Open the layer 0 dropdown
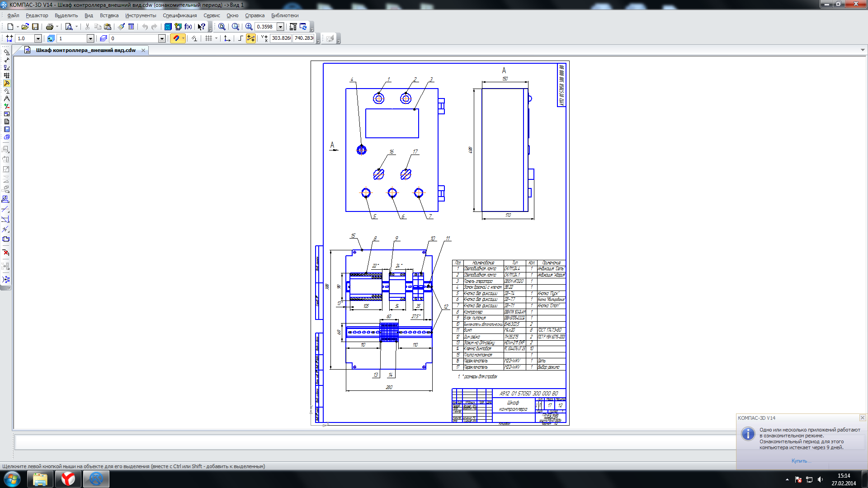The width and height of the screenshot is (868, 488). pos(161,38)
